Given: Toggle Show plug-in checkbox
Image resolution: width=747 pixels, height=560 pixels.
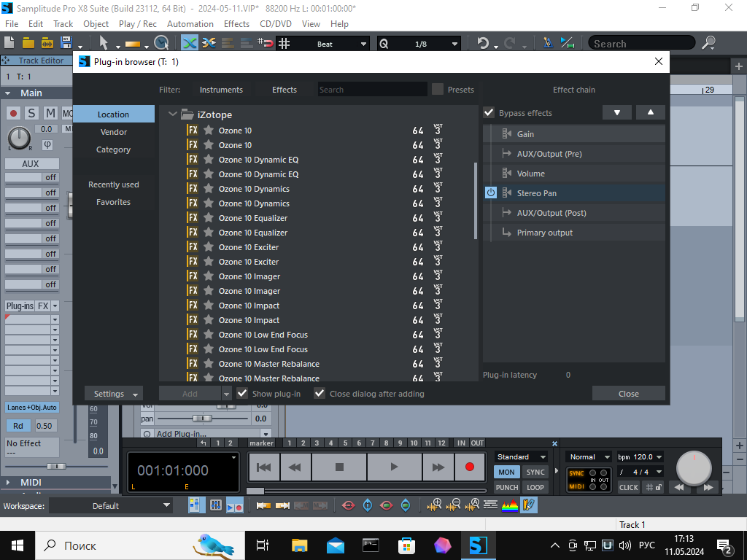Looking at the screenshot, I should [242, 393].
